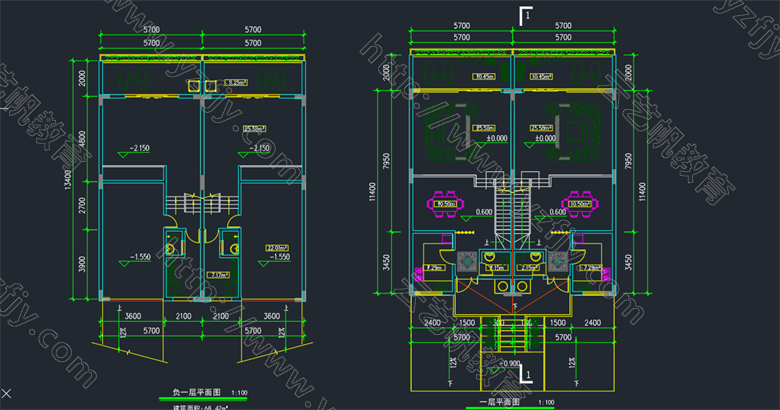Select right 2100 dimension under basement plan
Viewport: 780px width, 410px height.
(x=221, y=316)
